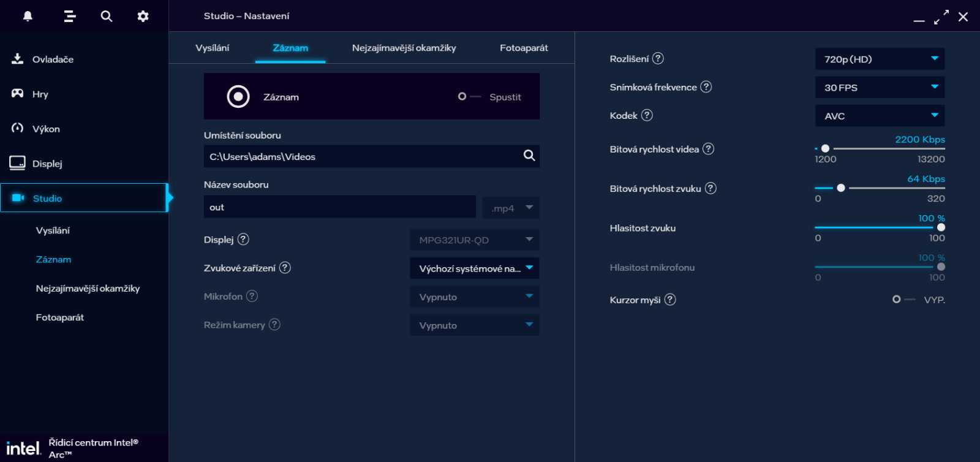Select Studio in the sidebar

click(84, 198)
